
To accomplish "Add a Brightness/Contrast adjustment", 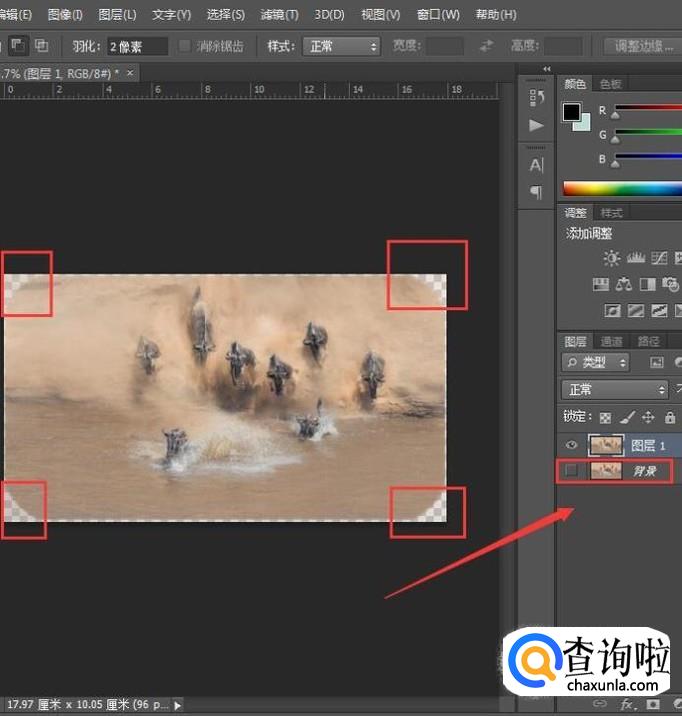I will click(x=611, y=258).
